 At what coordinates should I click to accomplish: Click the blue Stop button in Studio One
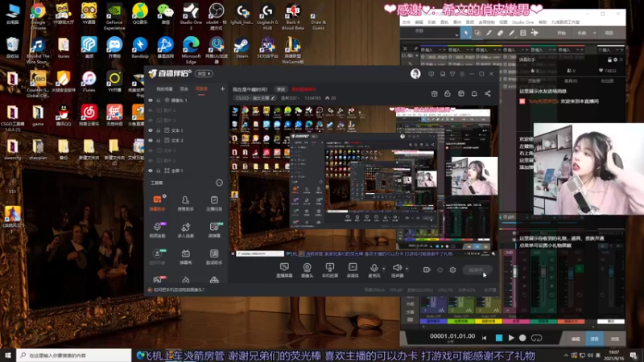pyautogui.click(x=499, y=338)
